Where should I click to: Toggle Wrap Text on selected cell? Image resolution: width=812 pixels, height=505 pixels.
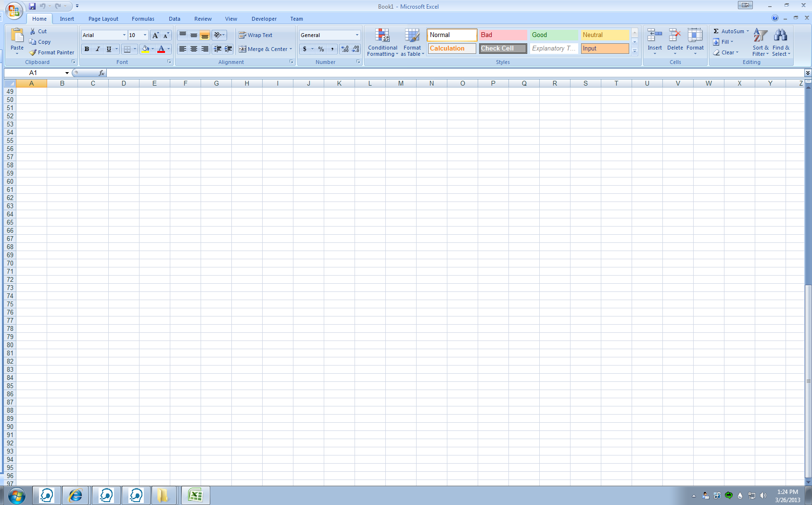[x=255, y=35]
